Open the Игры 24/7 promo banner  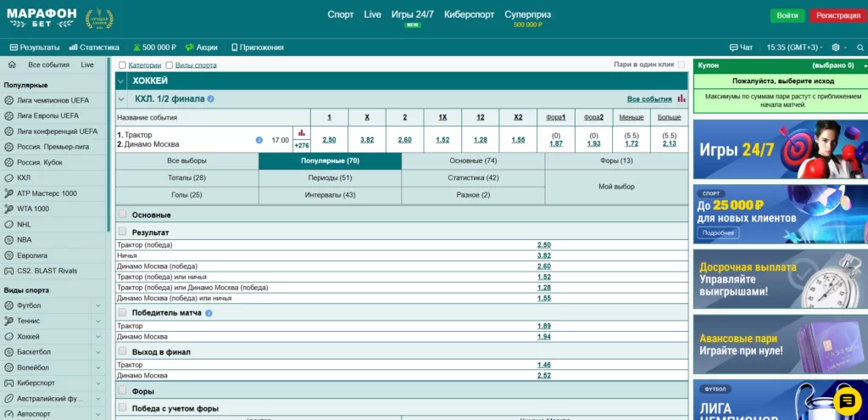pyautogui.click(x=779, y=148)
